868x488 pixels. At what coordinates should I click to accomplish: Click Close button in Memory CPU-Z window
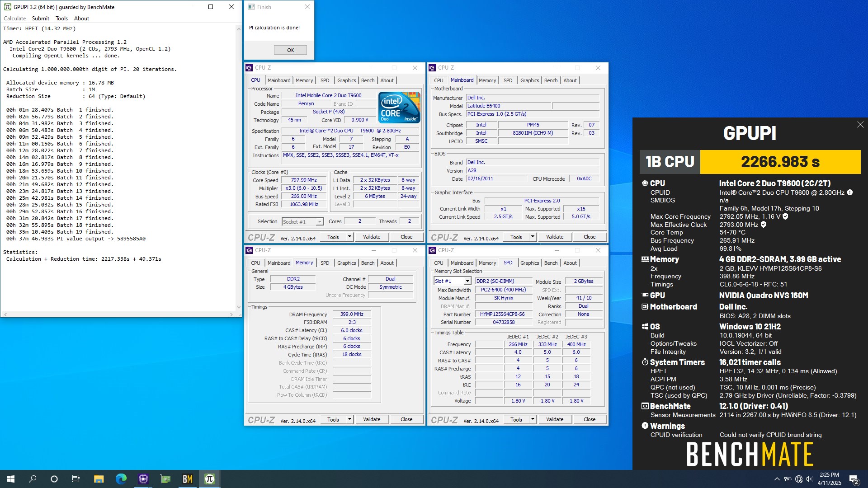(x=406, y=419)
